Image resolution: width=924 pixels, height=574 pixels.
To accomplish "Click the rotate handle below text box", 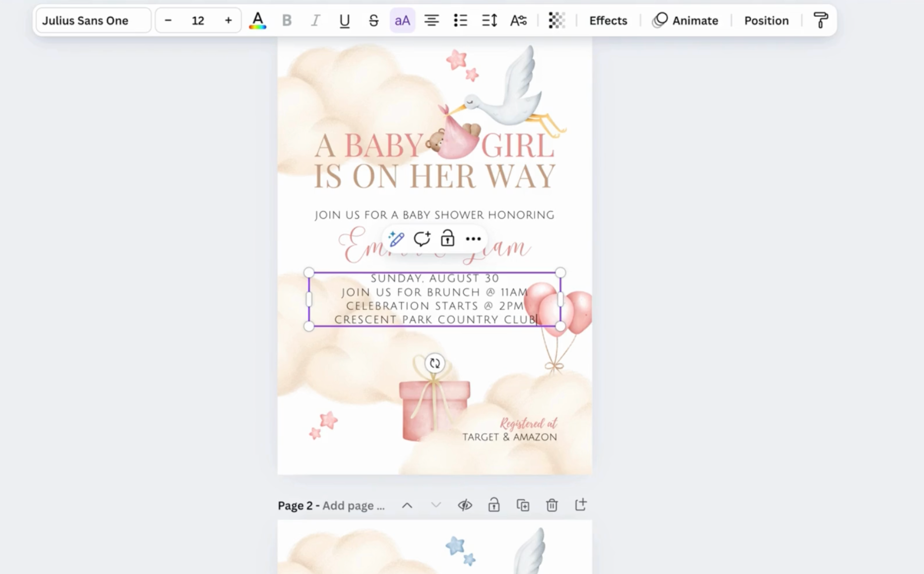I will (x=434, y=363).
